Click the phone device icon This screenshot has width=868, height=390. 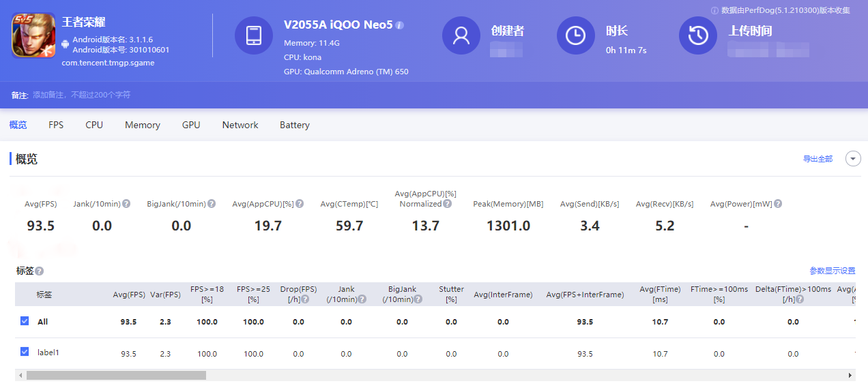[254, 35]
